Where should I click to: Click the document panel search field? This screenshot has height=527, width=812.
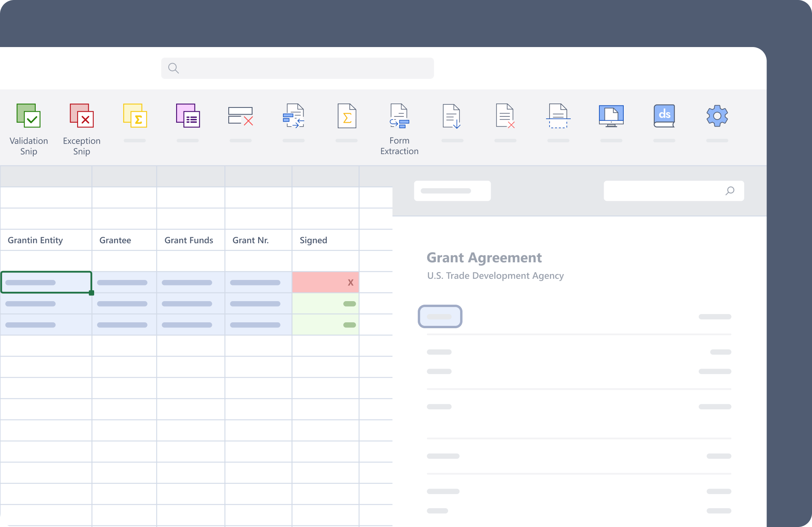(674, 191)
